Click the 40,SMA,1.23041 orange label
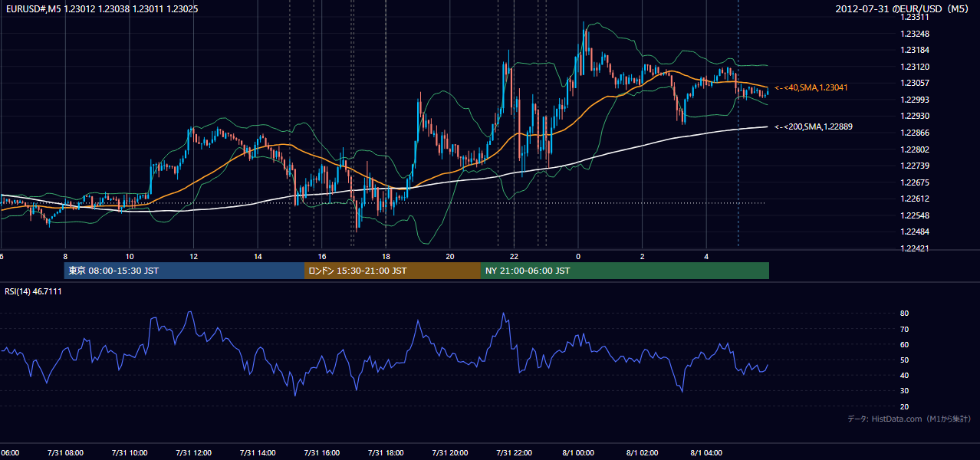Viewport: 980px width, 460px height. [811, 88]
